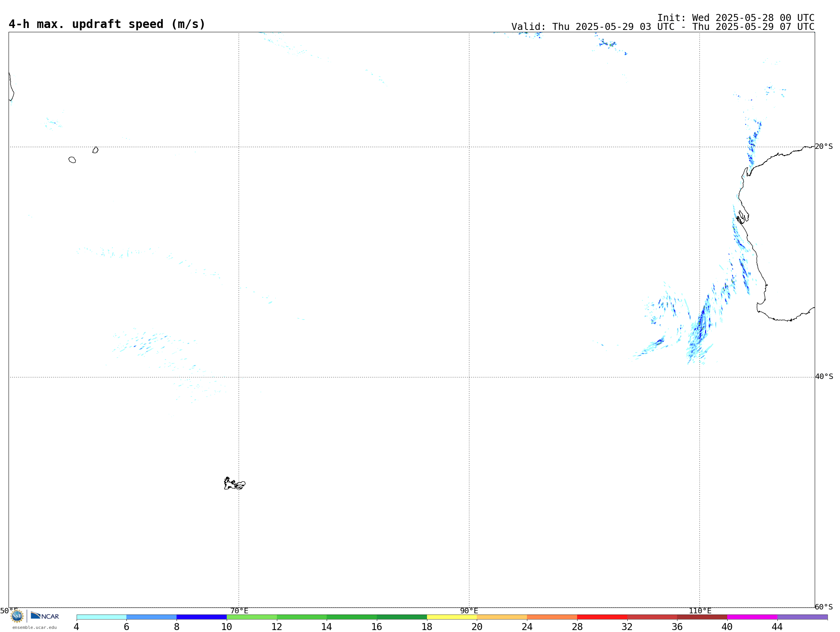The width and height of the screenshot is (840, 632).
Task: Click the NCAR logo
Action: point(45,616)
